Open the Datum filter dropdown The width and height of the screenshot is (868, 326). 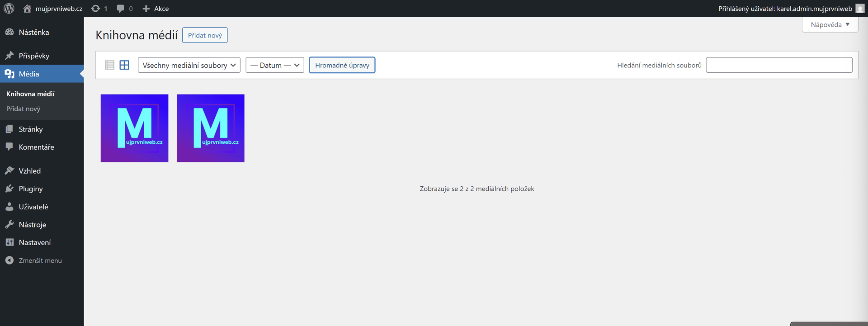275,65
